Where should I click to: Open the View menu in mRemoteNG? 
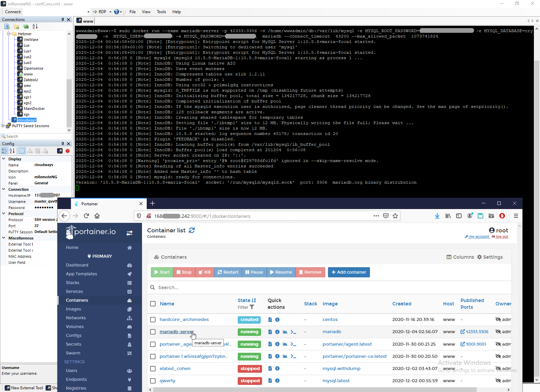146,12
